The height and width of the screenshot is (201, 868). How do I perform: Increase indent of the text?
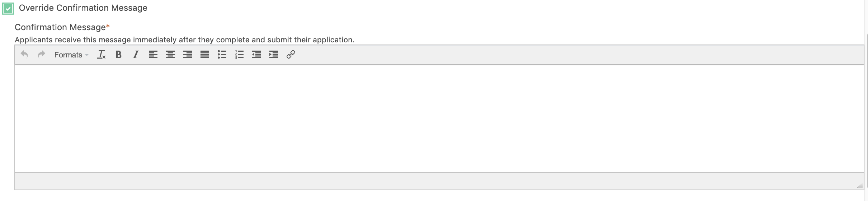pyautogui.click(x=274, y=55)
